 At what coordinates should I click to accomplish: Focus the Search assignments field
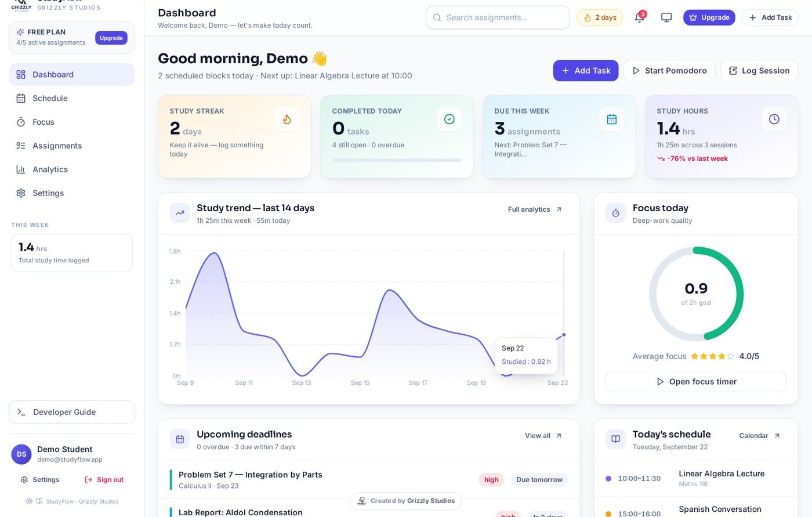[498, 17]
